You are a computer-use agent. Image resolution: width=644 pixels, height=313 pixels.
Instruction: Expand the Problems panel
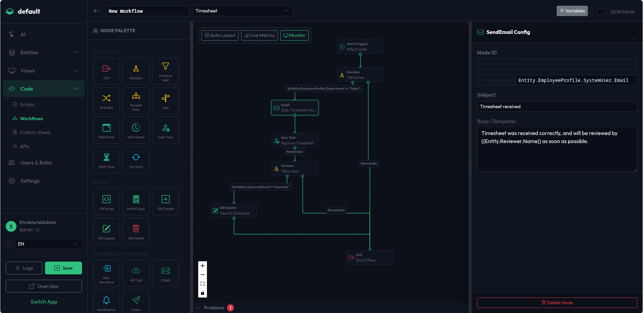[x=214, y=308]
